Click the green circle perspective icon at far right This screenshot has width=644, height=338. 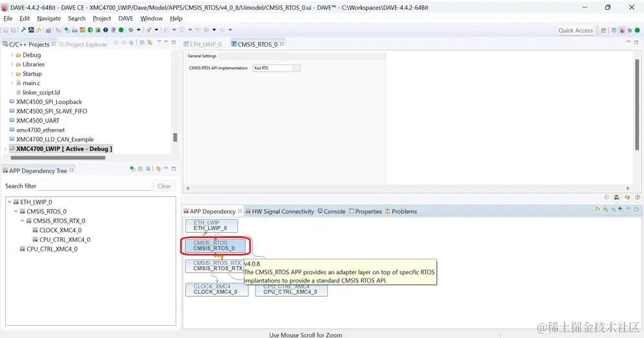tap(637, 30)
